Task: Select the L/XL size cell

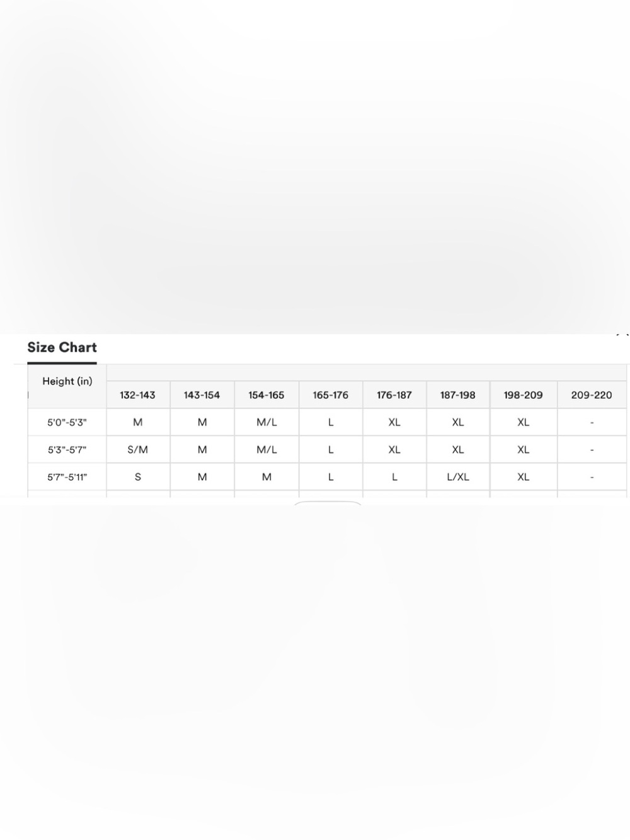Action: (x=458, y=477)
